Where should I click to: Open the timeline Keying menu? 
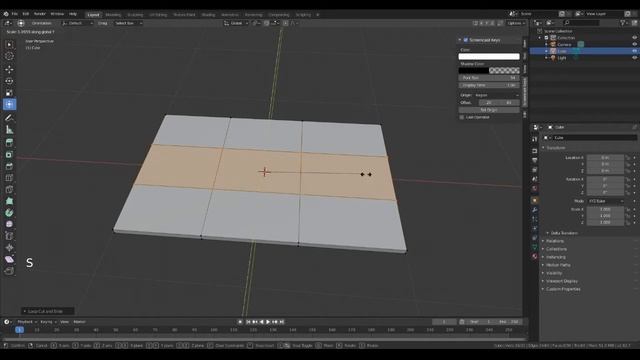(48, 322)
